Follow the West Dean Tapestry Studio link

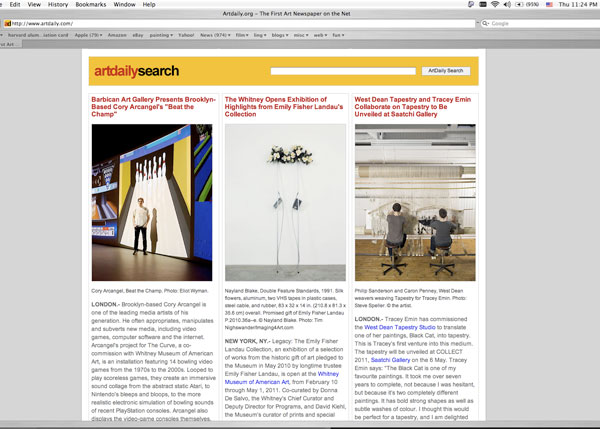pos(400,327)
